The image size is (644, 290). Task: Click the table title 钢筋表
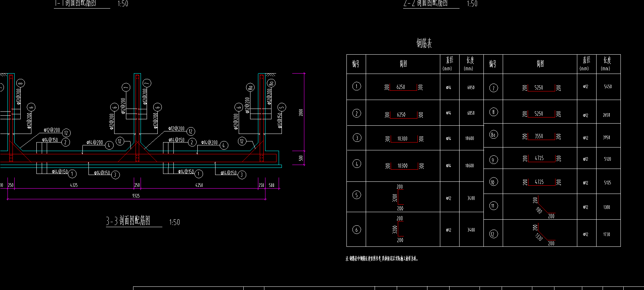pos(424,43)
